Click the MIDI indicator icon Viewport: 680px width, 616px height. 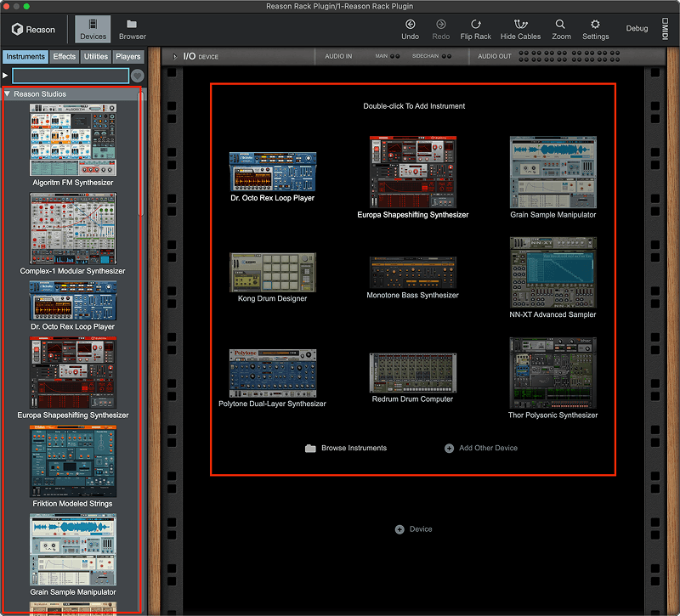pyautogui.click(x=665, y=29)
